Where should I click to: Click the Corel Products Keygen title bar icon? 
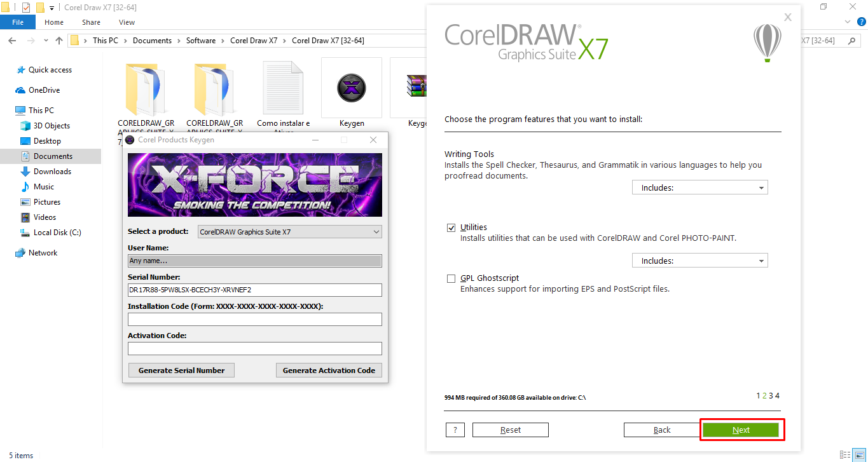coord(130,140)
